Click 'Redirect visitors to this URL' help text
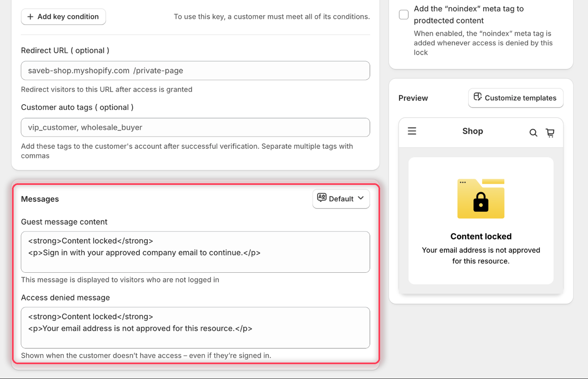The height and width of the screenshot is (379, 588). (107, 90)
